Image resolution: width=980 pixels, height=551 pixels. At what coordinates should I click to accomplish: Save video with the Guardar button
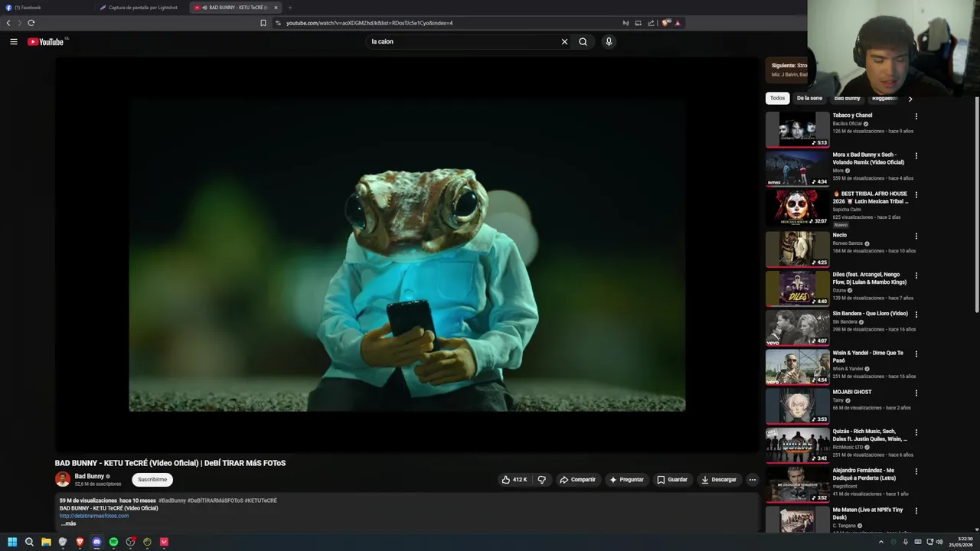pos(672,480)
